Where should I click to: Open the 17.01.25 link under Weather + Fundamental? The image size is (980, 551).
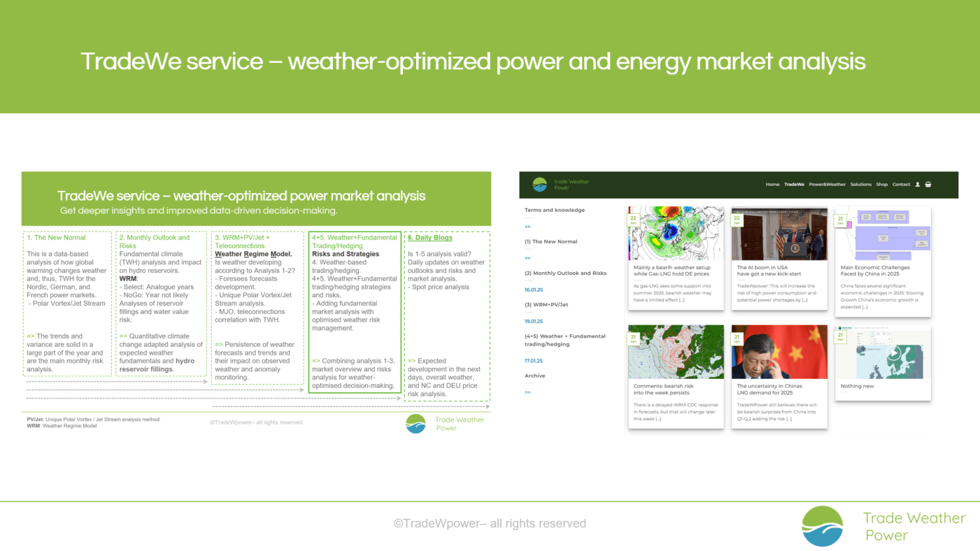pos(534,361)
